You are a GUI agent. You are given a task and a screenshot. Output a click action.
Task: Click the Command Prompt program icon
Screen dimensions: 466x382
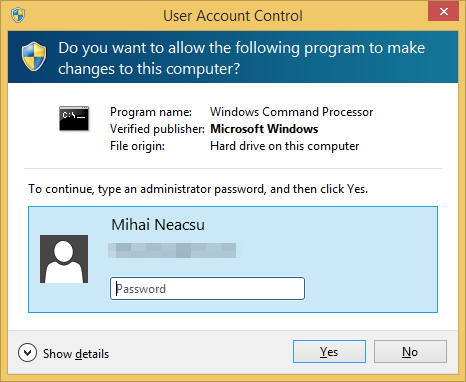[x=74, y=118]
